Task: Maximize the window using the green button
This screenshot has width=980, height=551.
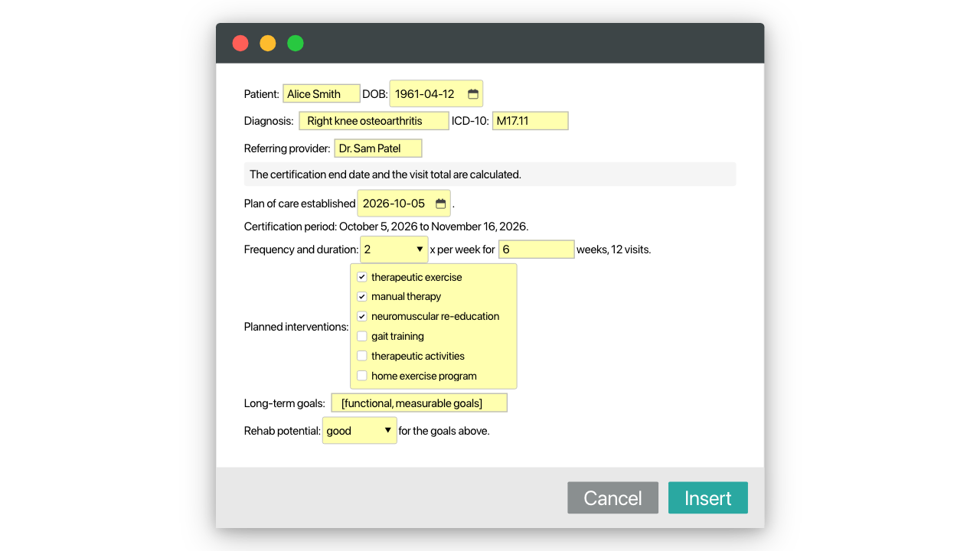Action: click(296, 43)
